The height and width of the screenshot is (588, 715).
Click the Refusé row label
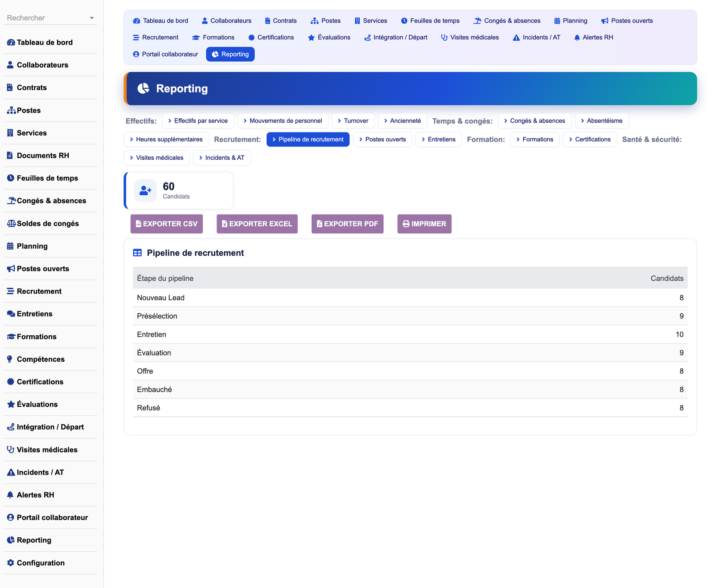tap(148, 408)
